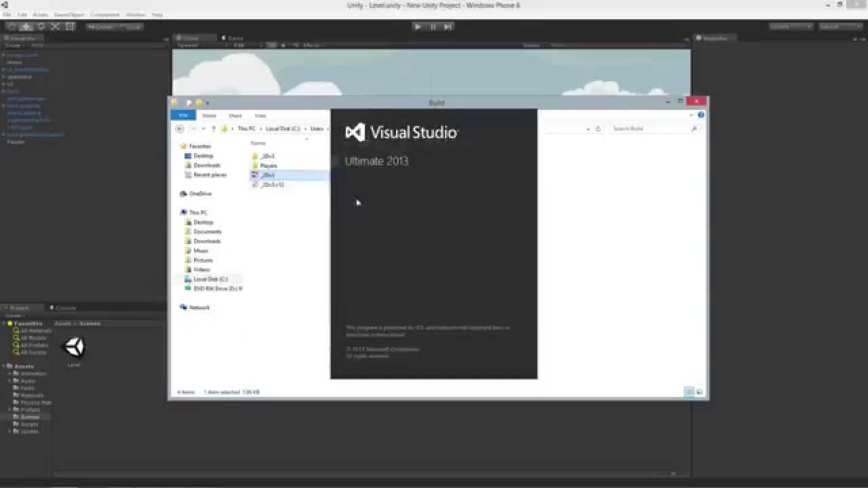Image resolution: width=868 pixels, height=488 pixels.
Task: Toggle Local/Global handle rotation button
Action: coord(130,27)
